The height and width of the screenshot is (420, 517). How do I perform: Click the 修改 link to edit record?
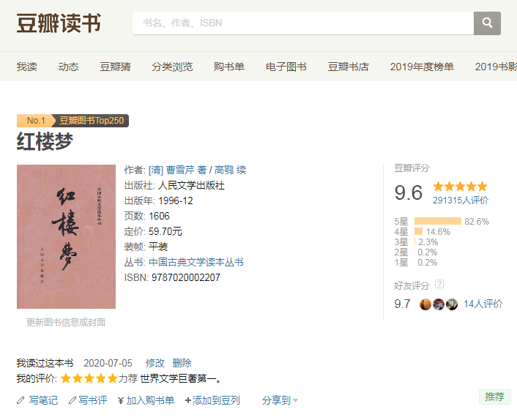155,363
